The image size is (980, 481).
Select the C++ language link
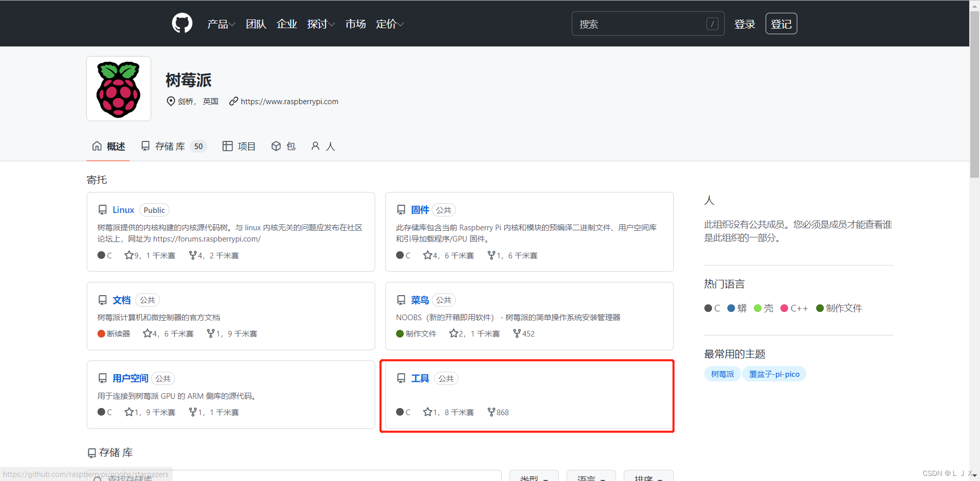(794, 308)
